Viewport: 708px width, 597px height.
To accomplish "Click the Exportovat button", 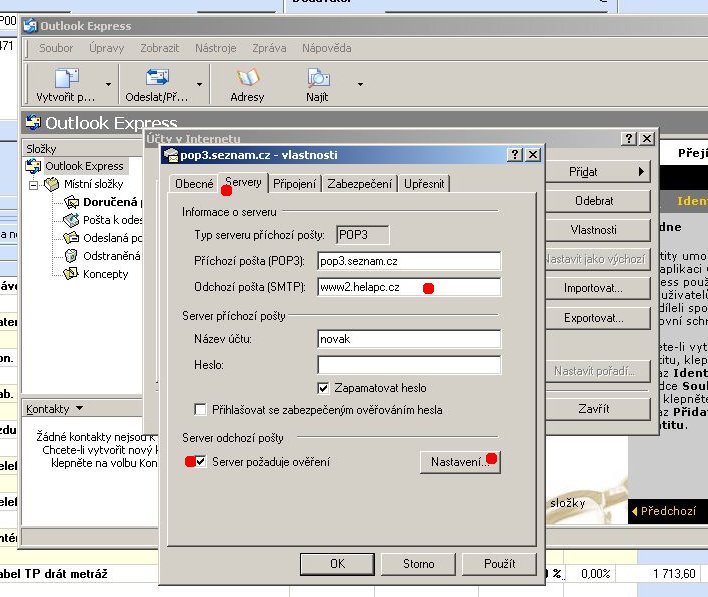I will click(598, 318).
